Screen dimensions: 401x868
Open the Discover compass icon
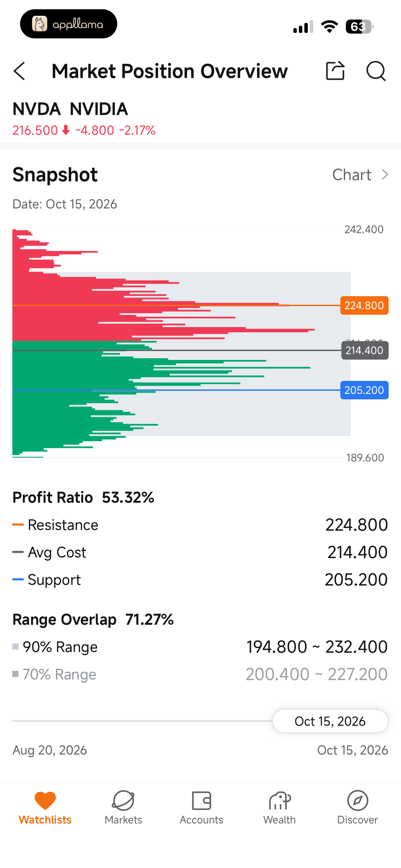click(x=357, y=800)
